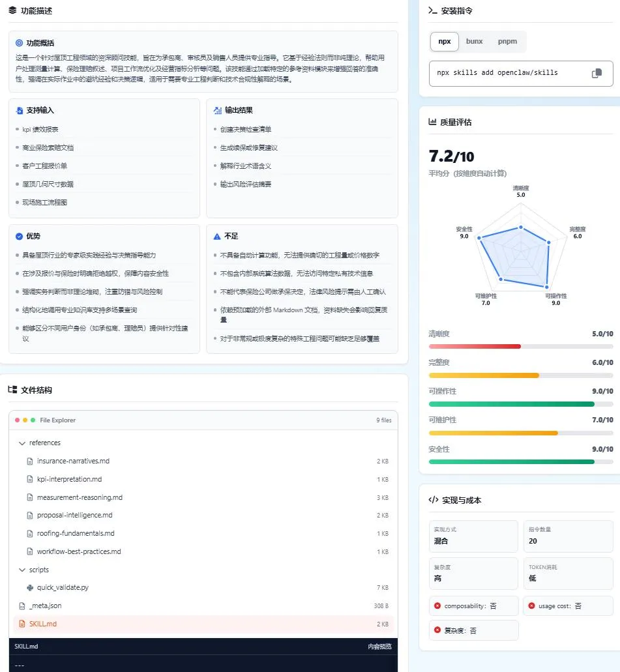
Task: Click the TOKEN消耗 低 card
Action: pos(568,574)
